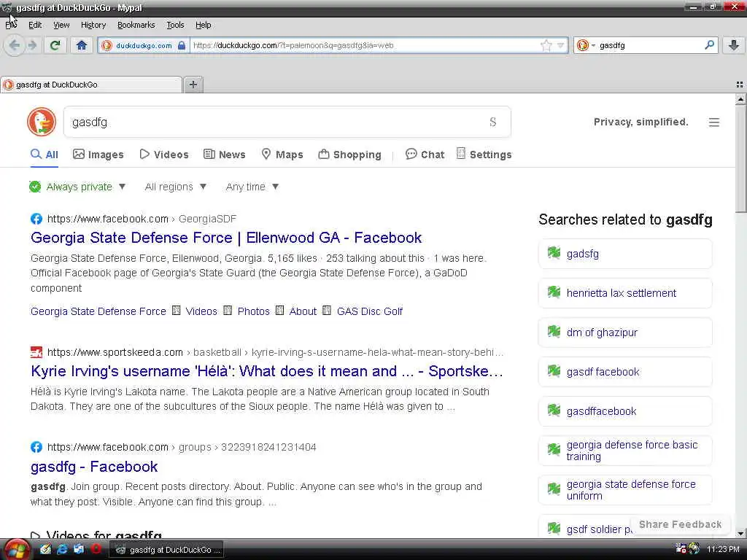Click the GAS Disc Golf sitelink
Screen dimensions: 747x560
[x=370, y=311]
